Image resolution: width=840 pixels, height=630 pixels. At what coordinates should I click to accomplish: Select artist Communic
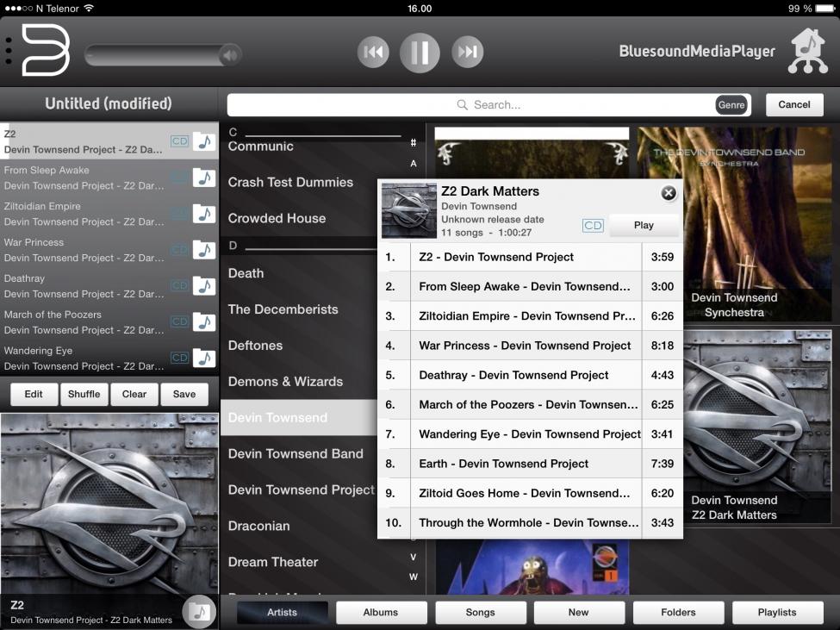pyautogui.click(x=261, y=147)
